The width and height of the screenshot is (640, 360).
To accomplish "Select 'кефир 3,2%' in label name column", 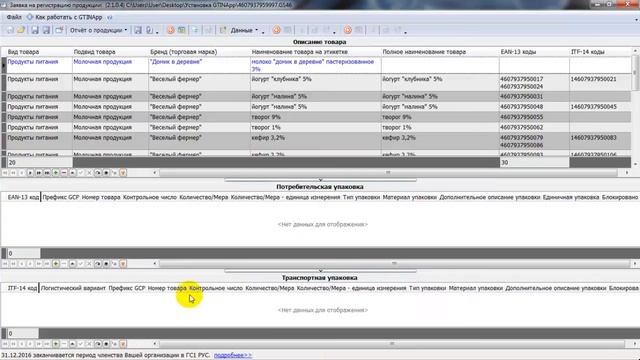I will point(316,141).
